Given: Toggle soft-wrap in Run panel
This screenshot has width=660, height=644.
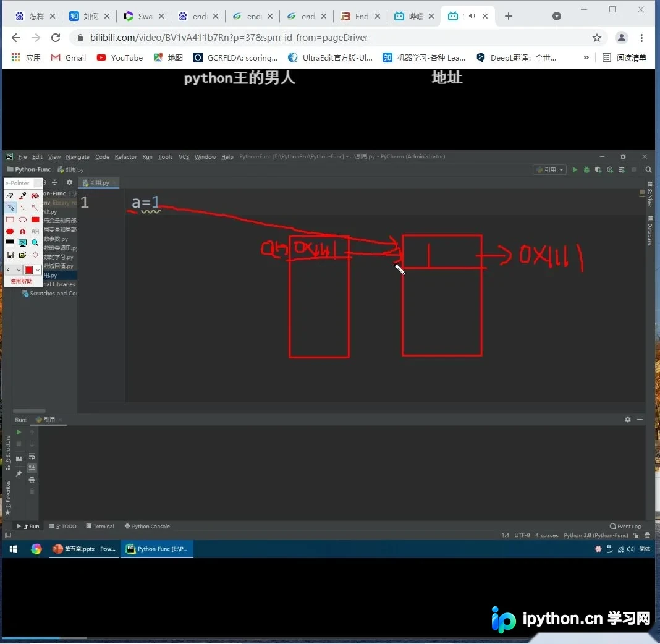Looking at the screenshot, I should (32, 456).
